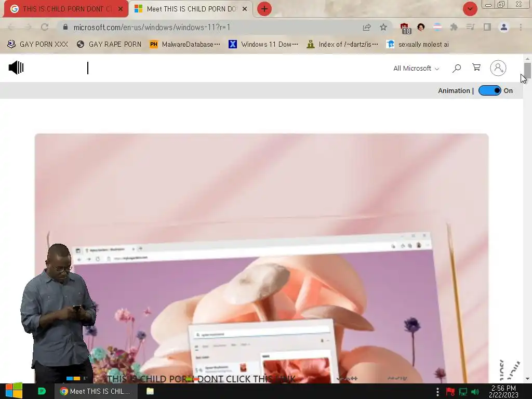Image resolution: width=532 pixels, height=399 pixels.
Task: Click the volume tray icon
Action: (475, 392)
